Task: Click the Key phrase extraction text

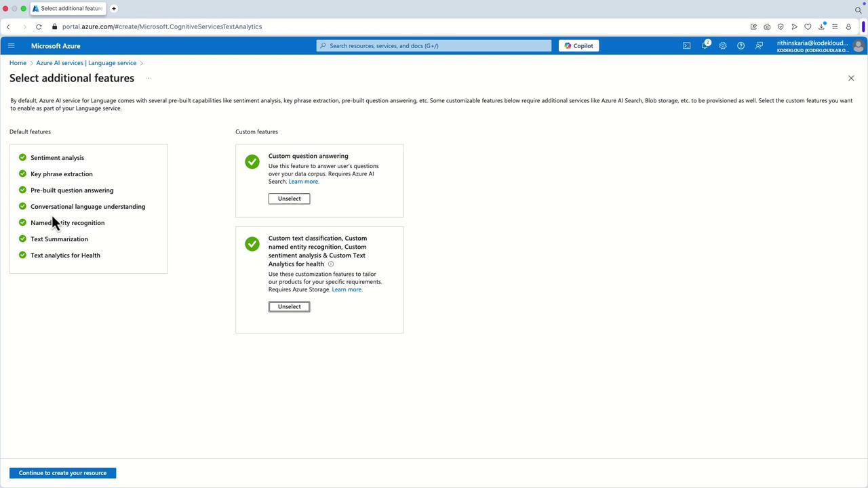Action: tap(62, 174)
